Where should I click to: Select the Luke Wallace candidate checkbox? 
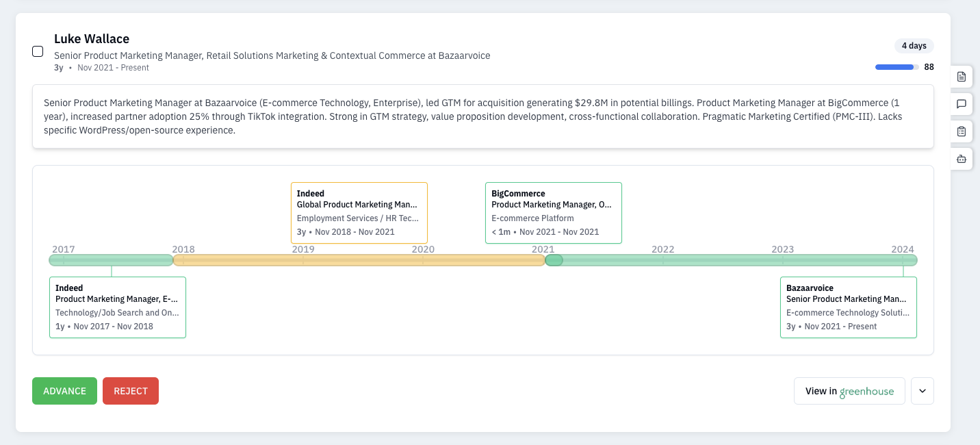pyautogui.click(x=38, y=51)
